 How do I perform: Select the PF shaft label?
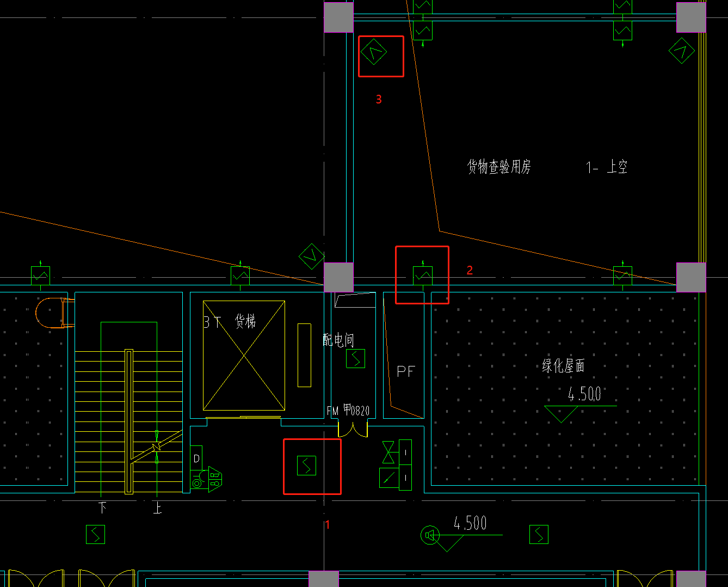[x=406, y=372]
